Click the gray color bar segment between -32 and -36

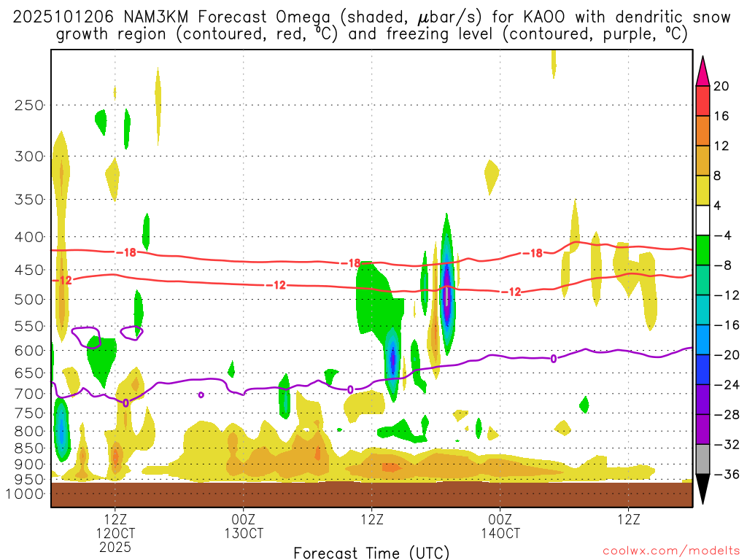703,459
